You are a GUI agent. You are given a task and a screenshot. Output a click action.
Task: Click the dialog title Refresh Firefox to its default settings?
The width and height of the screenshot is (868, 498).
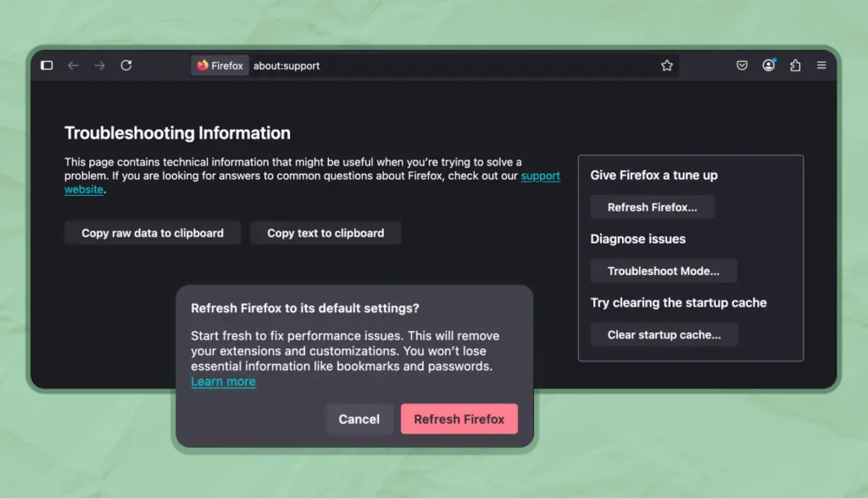305,308
